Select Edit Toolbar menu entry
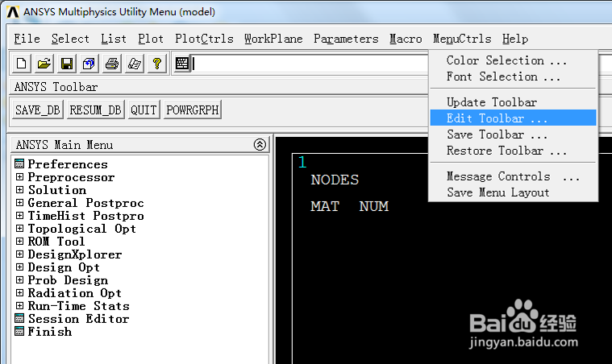Viewport: 612px width, 364px height. point(514,118)
